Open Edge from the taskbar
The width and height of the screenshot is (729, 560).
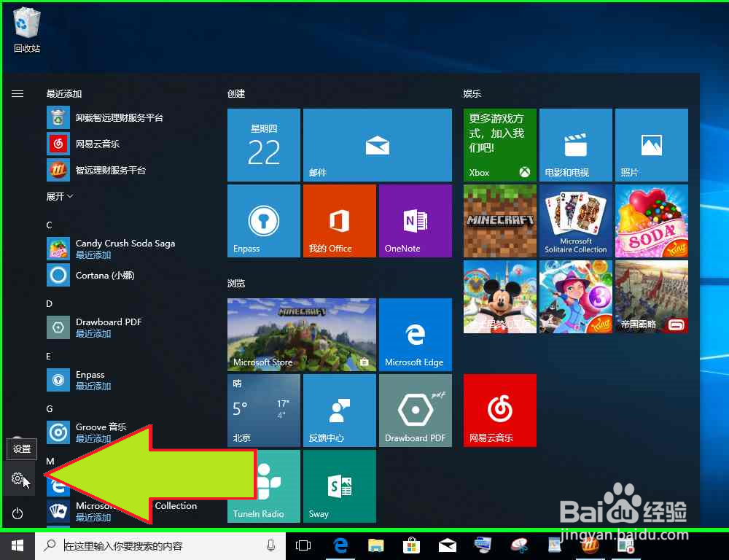pos(340,545)
